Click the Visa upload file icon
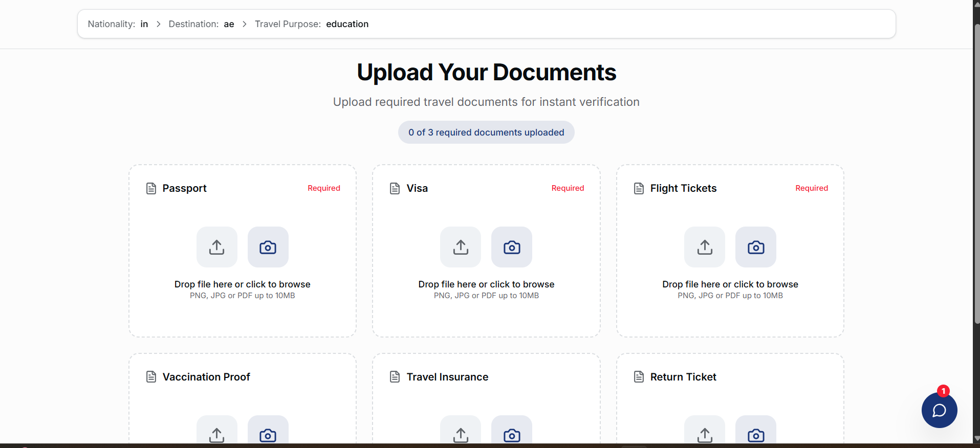 [x=461, y=247]
